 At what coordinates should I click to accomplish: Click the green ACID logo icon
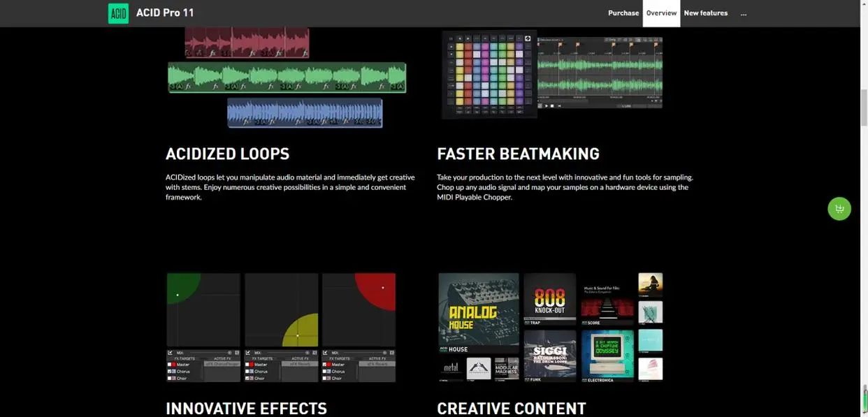[118, 13]
